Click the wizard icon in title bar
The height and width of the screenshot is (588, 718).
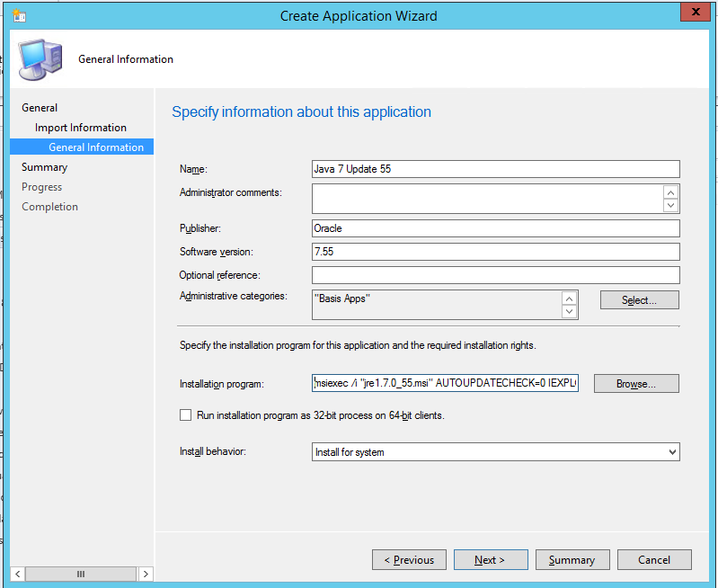(19, 15)
